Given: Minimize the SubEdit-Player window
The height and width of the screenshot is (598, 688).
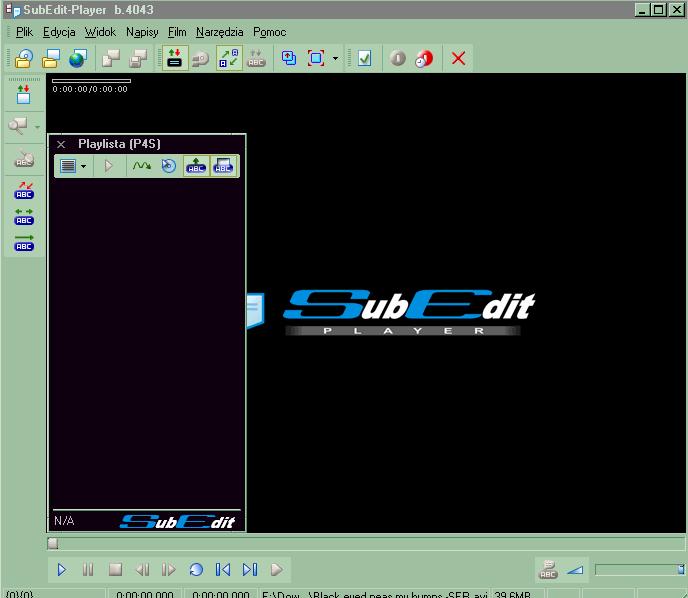Looking at the screenshot, I should coord(643,10).
